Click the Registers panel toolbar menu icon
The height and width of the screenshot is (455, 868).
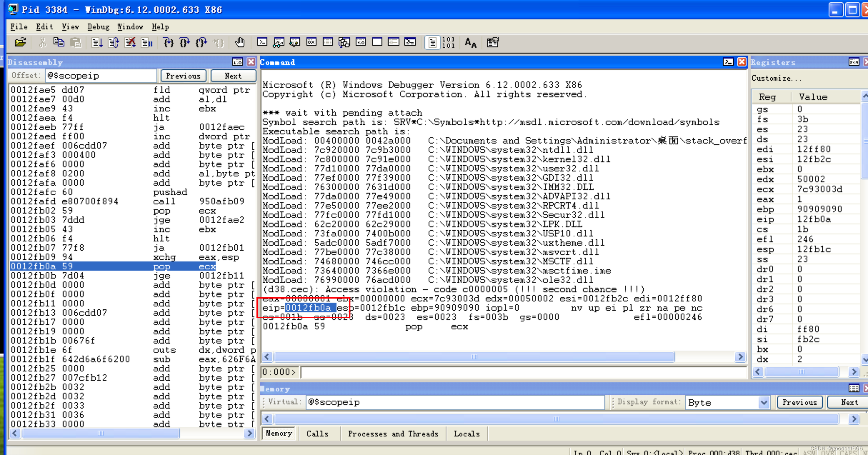[x=854, y=62]
